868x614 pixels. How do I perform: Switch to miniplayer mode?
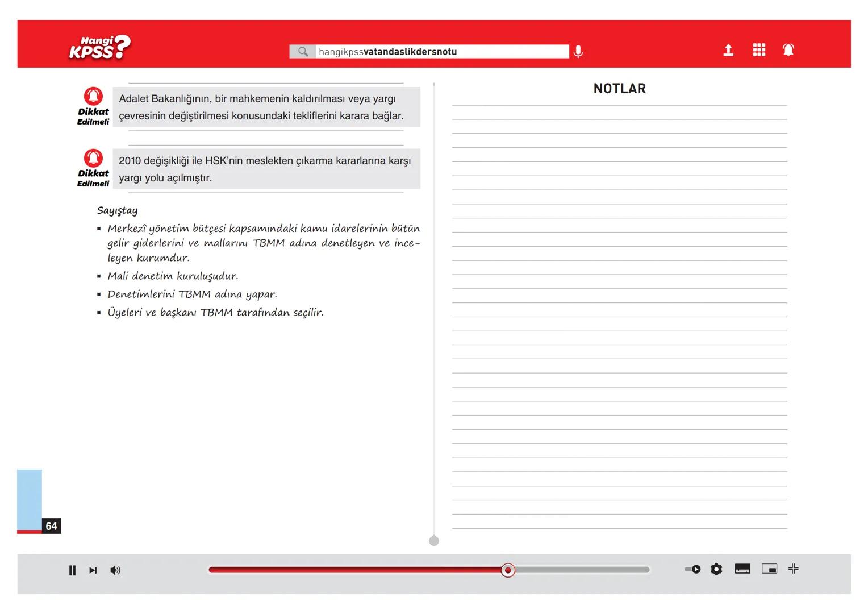click(769, 569)
